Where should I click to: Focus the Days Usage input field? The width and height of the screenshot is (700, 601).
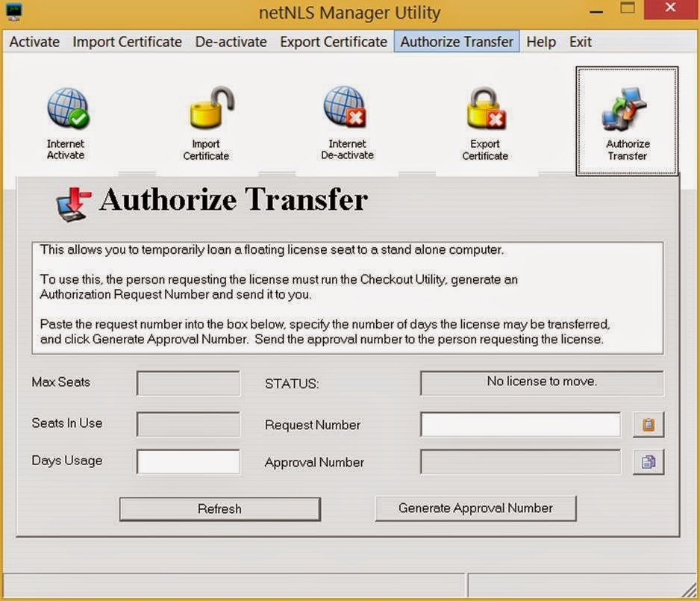(x=188, y=461)
